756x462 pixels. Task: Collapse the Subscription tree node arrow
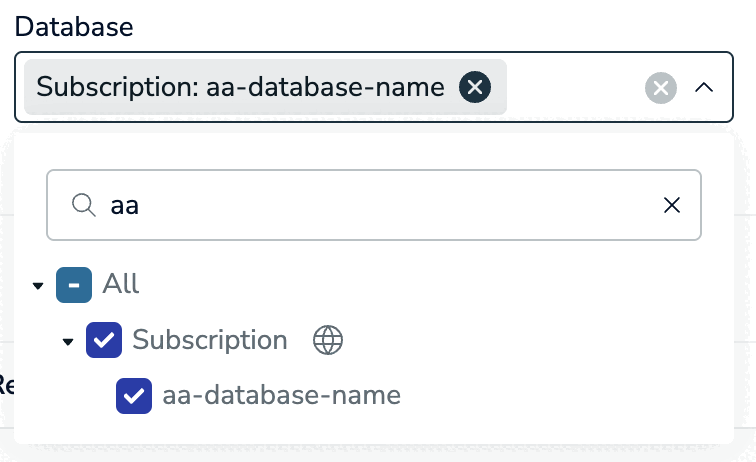(68, 341)
